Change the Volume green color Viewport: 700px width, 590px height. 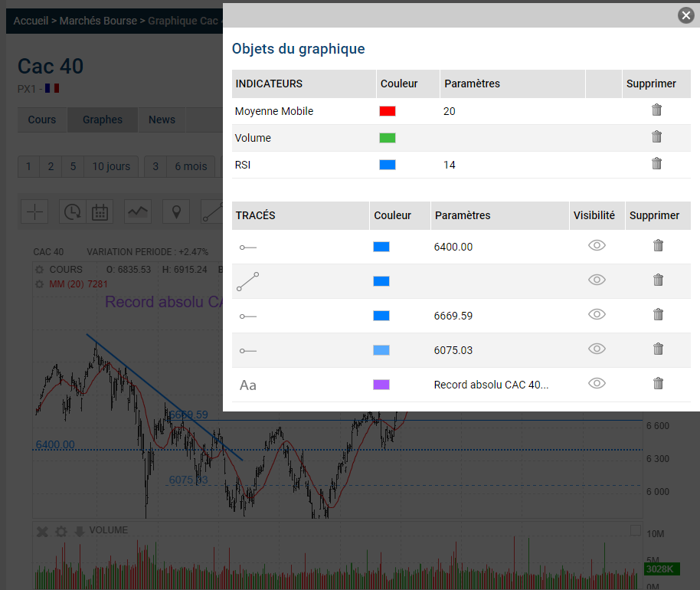tap(387, 138)
